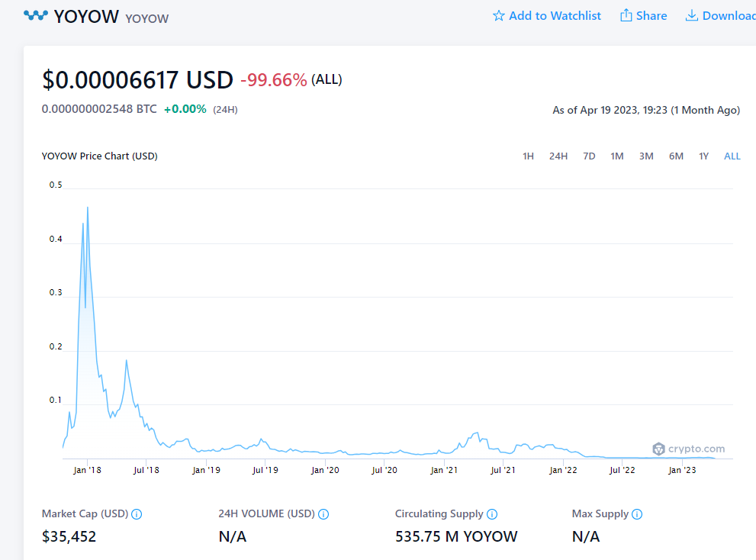This screenshot has height=560, width=756.
Task: Click the 24H VOLUME (USD) label
Action: (x=266, y=513)
